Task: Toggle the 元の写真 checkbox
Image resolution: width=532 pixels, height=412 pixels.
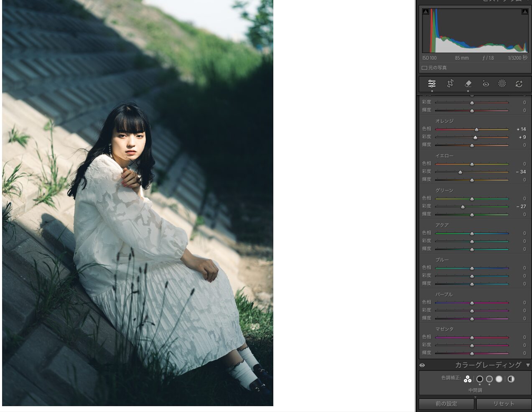Action: pyautogui.click(x=424, y=68)
